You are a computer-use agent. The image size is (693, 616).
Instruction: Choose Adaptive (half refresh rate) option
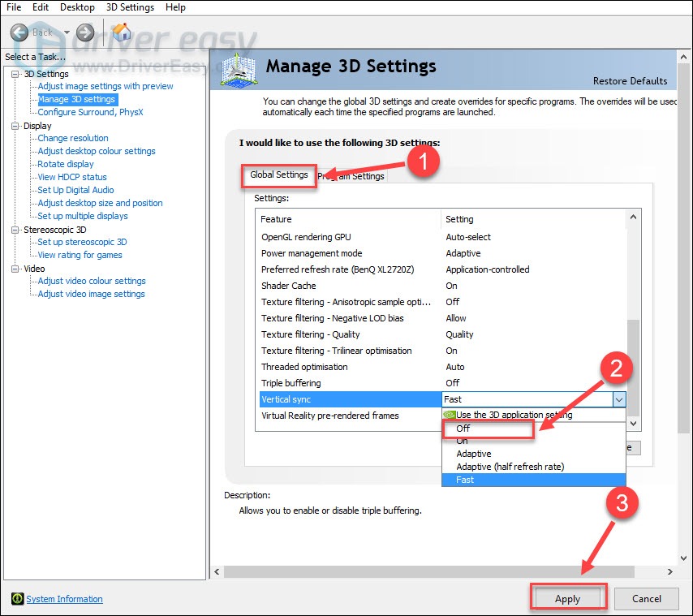click(510, 467)
